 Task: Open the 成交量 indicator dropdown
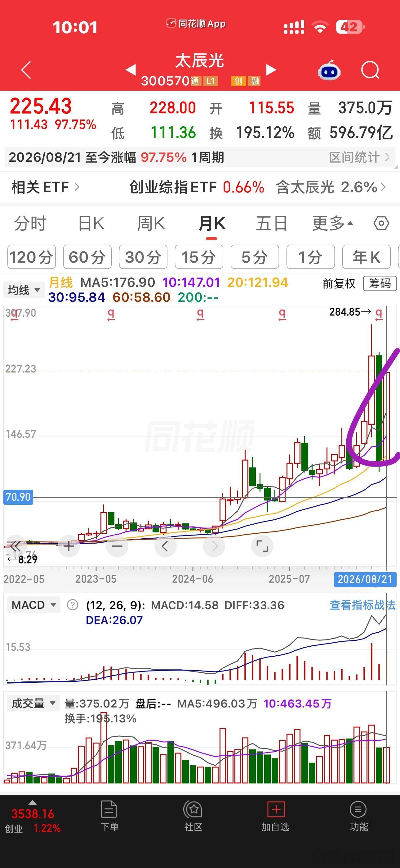(x=33, y=703)
